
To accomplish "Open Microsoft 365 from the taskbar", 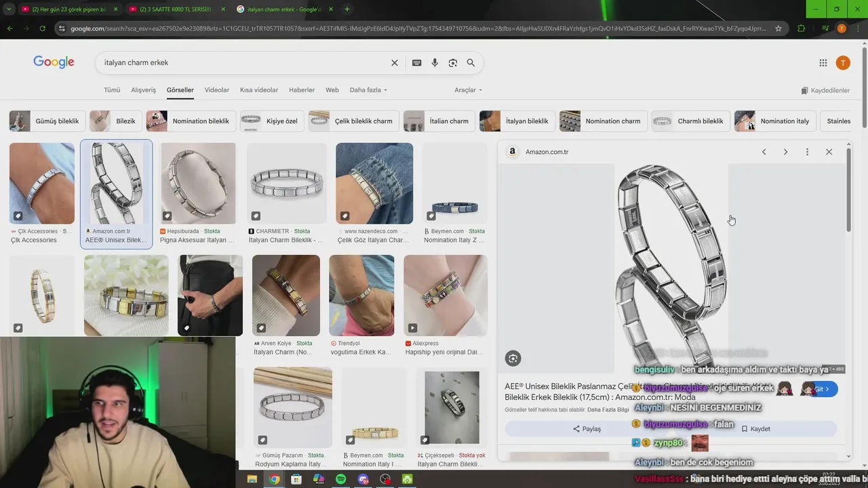I will pyautogui.click(x=319, y=479).
